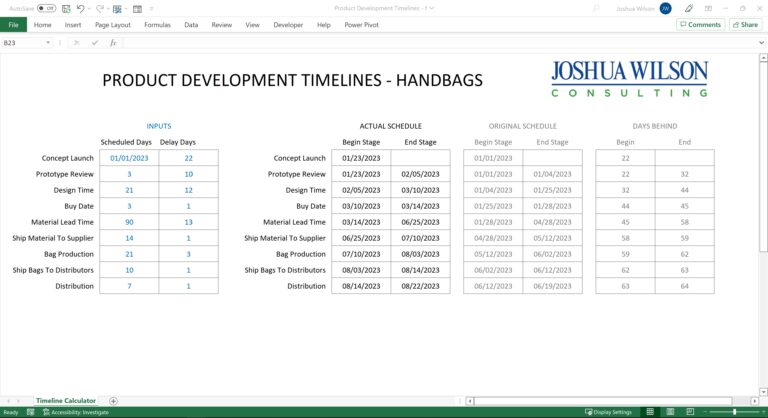Select the actual End Stage cell 08/22/2023
Screen dimensions: 768x418
pyautogui.click(x=420, y=286)
